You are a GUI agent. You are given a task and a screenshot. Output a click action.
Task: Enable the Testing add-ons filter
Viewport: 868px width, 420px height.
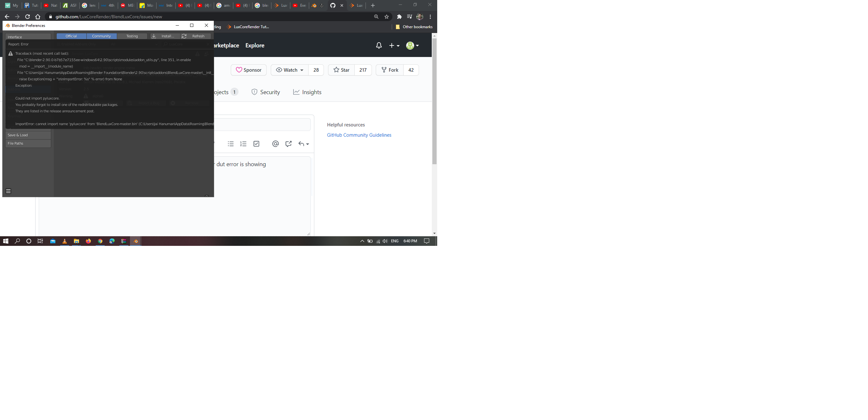[x=132, y=36]
